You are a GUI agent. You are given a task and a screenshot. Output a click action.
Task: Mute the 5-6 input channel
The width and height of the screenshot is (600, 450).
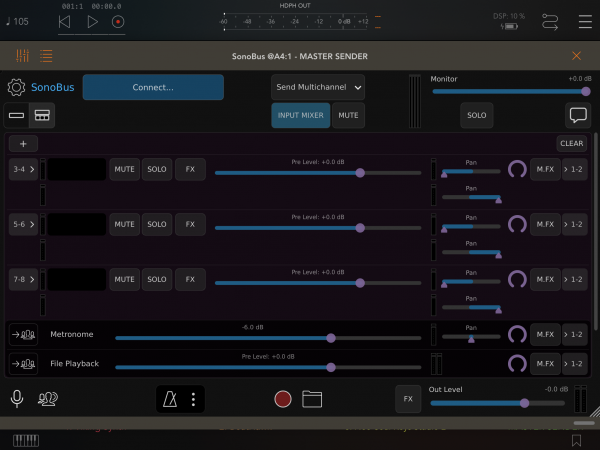pyautogui.click(x=124, y=224)
